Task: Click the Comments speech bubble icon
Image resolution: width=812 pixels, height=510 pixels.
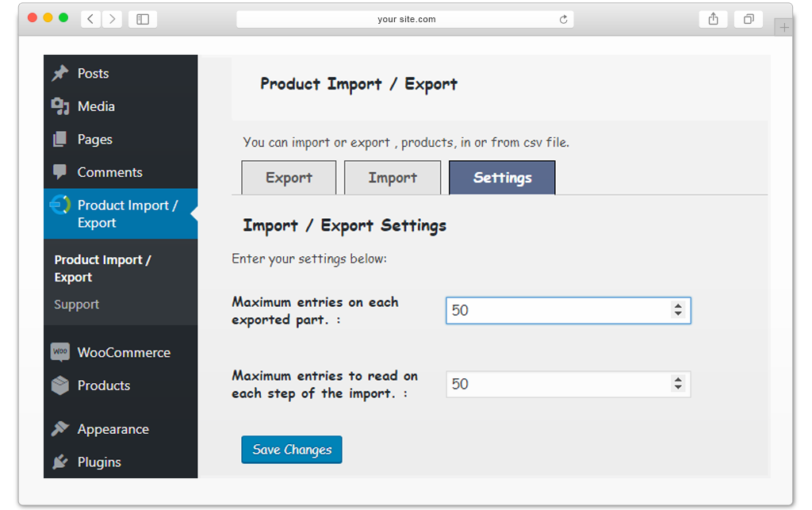Action: click(60, 172)
